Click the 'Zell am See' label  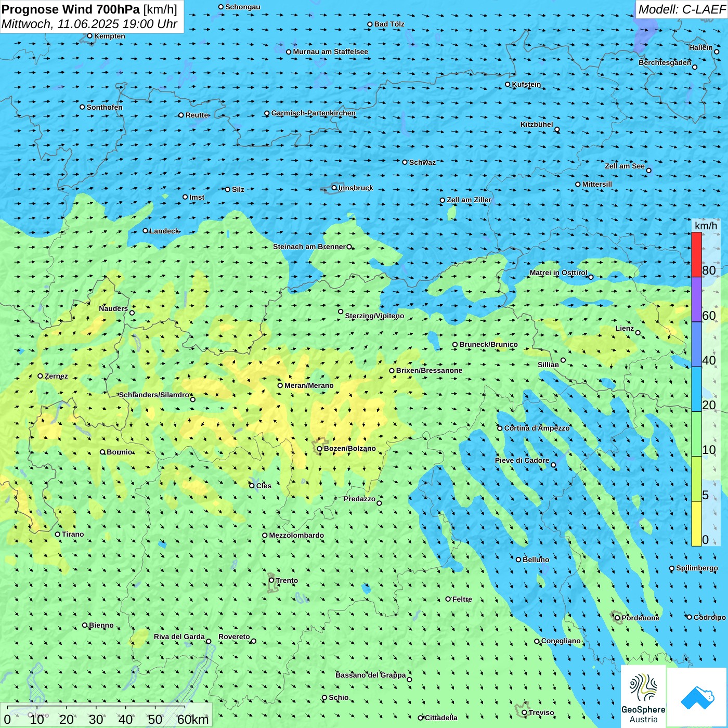(625, 166)
